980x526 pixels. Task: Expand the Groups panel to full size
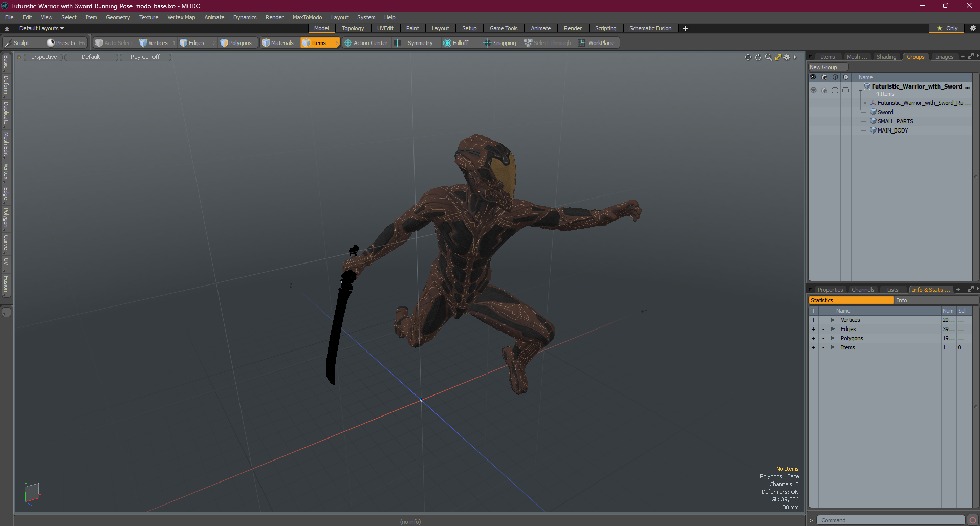[x=970, y=56]
